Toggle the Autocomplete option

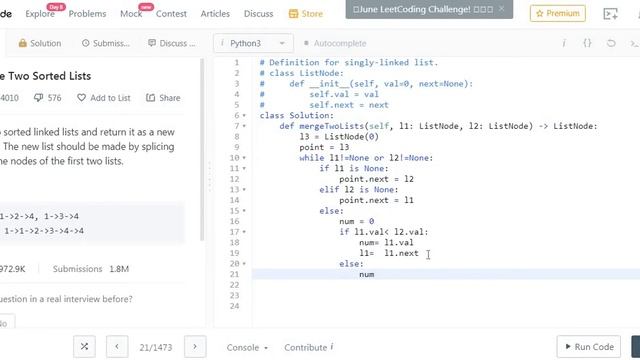(335, 43)
